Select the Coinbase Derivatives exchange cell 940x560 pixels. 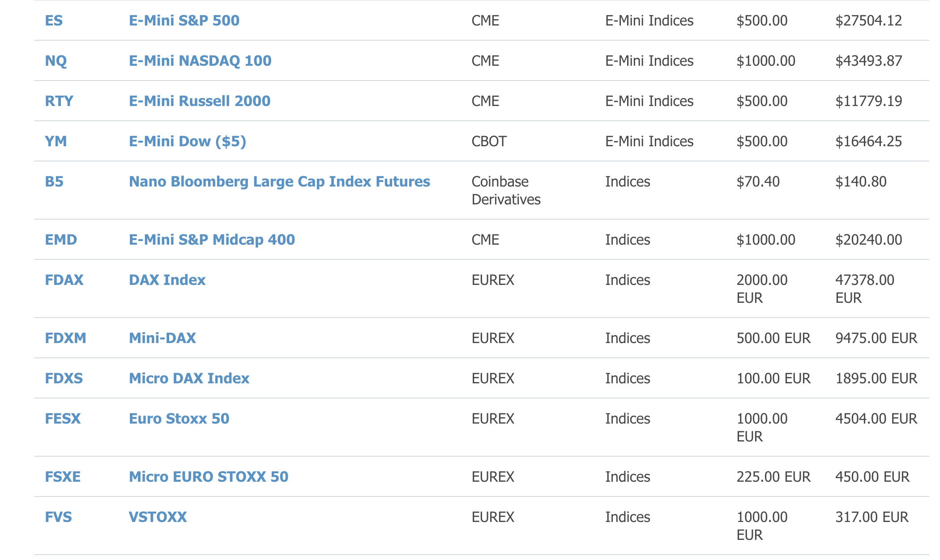click(x=506, y=191)
